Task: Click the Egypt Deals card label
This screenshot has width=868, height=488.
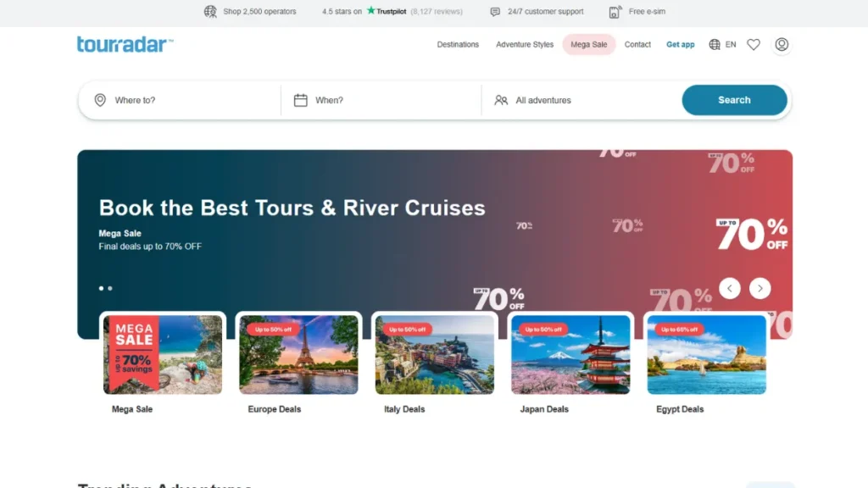Action: (680, 409)
